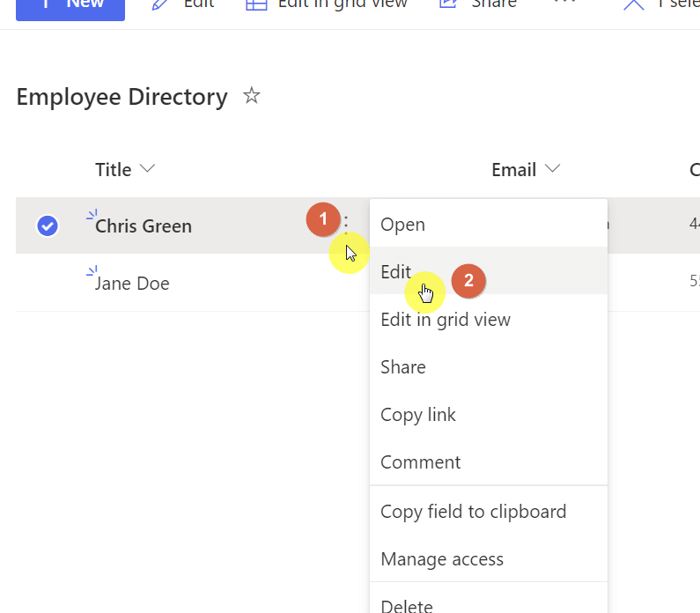Expand the Email column dropdown chevron
700x613 pixels.
553,169
